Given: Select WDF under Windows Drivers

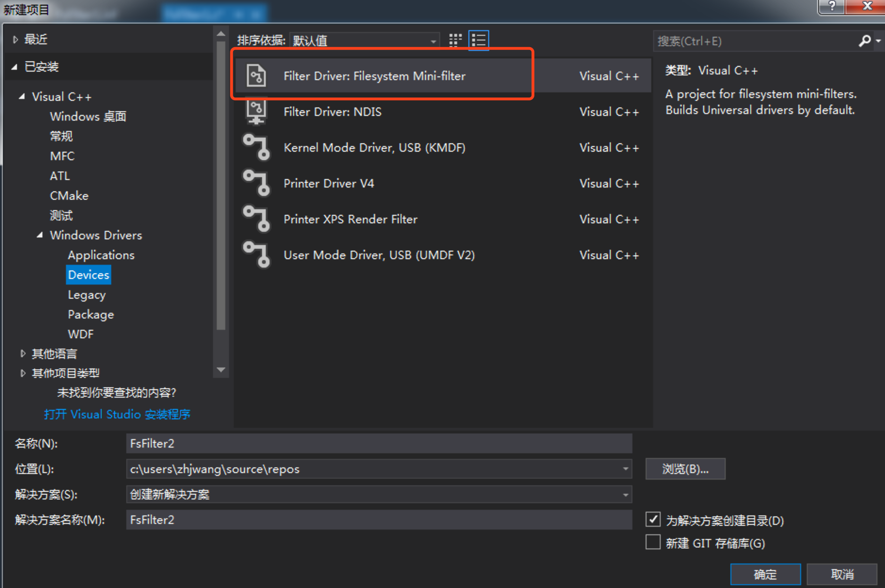Looking at the screenshot, I should pyautogui.click(x=81, y=334).
